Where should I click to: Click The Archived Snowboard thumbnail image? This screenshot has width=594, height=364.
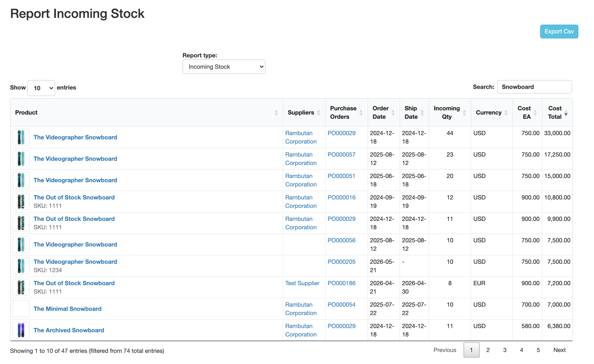pos(21,330)
